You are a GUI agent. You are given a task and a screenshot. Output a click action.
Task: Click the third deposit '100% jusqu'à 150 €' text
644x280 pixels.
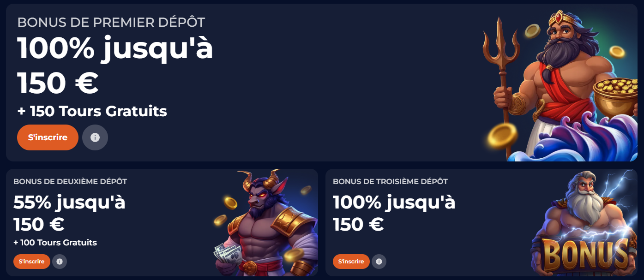click(x=394, y=213)
